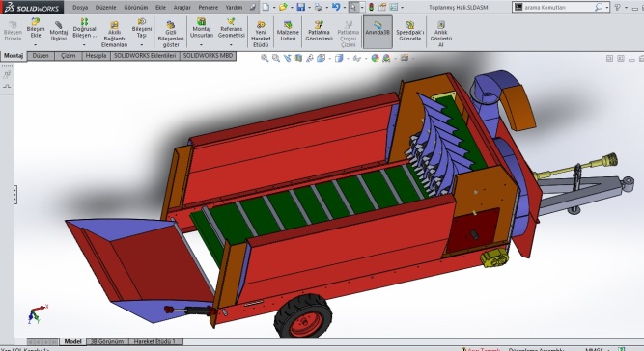644x351 pixels.
Task: Select the Montaj İlişkisi tool
Action: point(58,31)
